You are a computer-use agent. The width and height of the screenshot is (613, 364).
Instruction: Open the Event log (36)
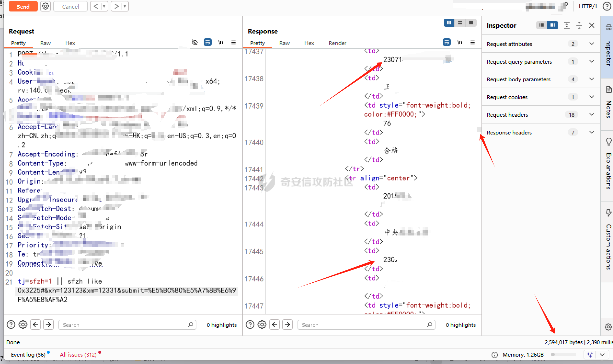(28, 355)
